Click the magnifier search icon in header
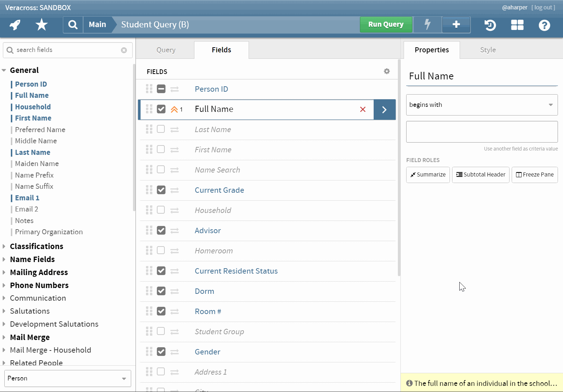The image size is (563, 392). pyautogui.click(x=73, y=25)
